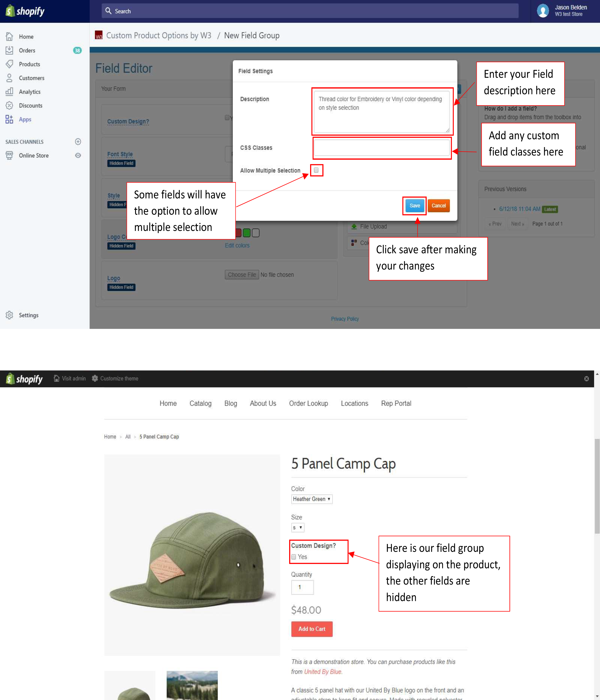The height and width of the screenshot is (700, 600).
Task: Open Settings from the sidebar
Action: pos(29,315)
